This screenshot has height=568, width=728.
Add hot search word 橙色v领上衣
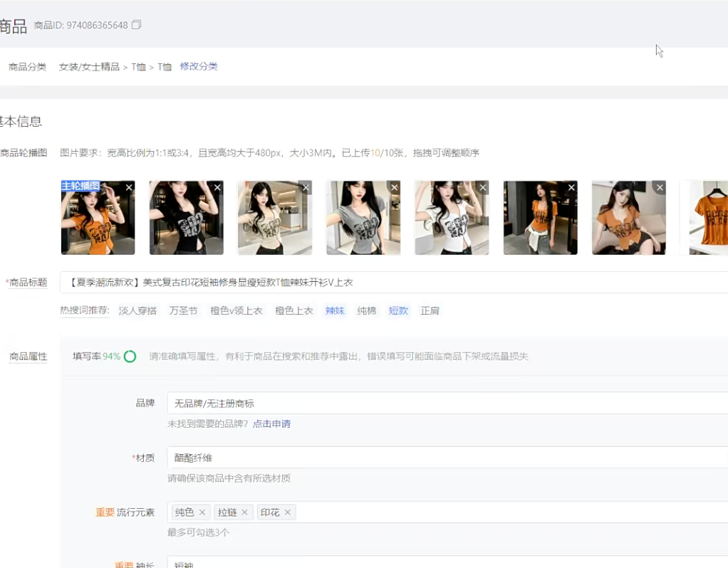(236, 310)
